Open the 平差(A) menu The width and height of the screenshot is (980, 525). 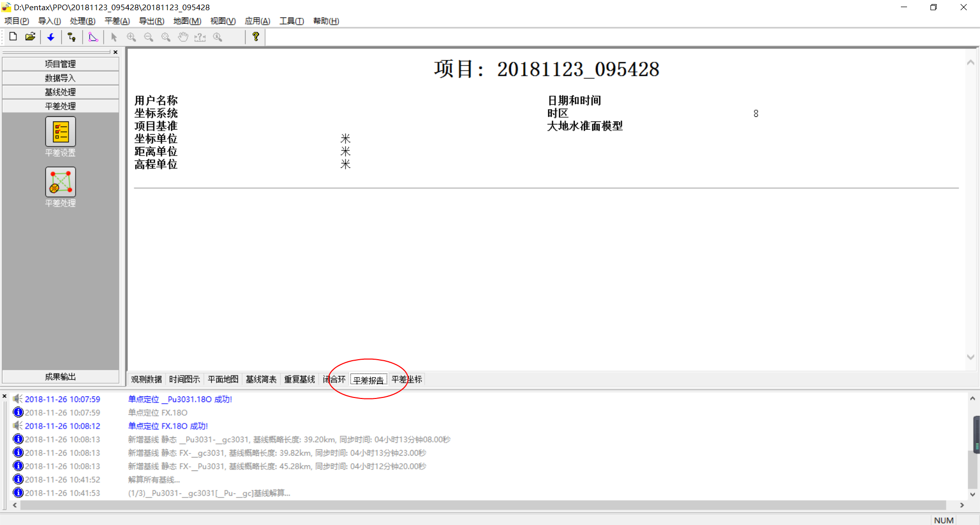coord(117,21)
